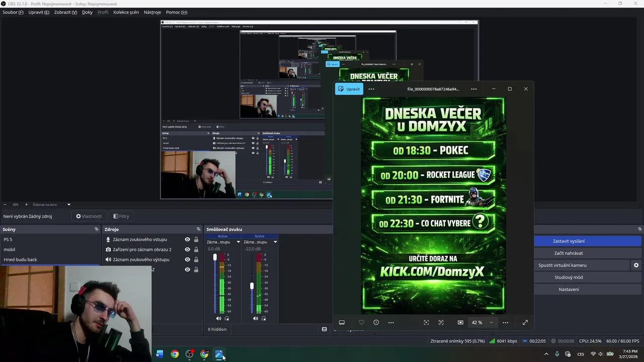644x362 pixels.
Task: Click the -22.0 dB channel volume fader
Action: pyautogui.click(x=252, y=286)
